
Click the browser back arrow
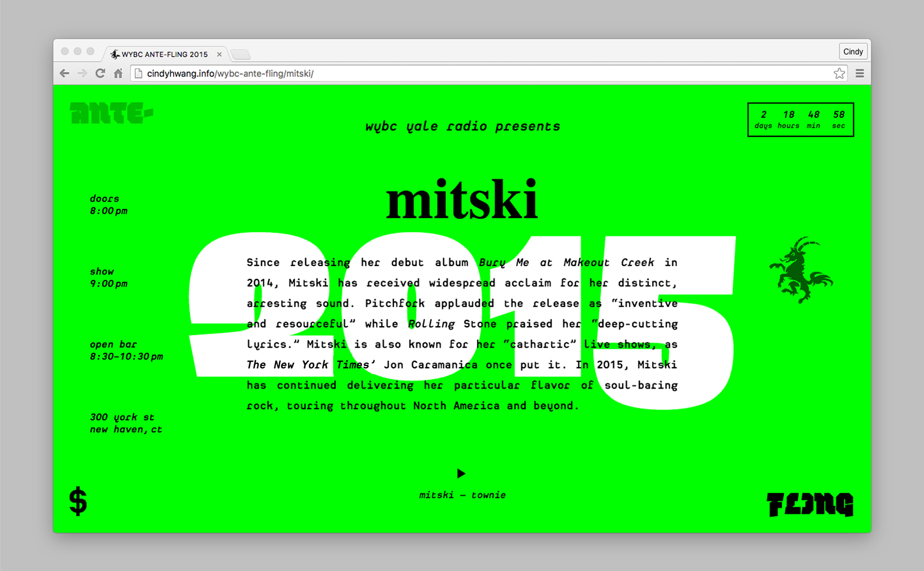point(65,73)
